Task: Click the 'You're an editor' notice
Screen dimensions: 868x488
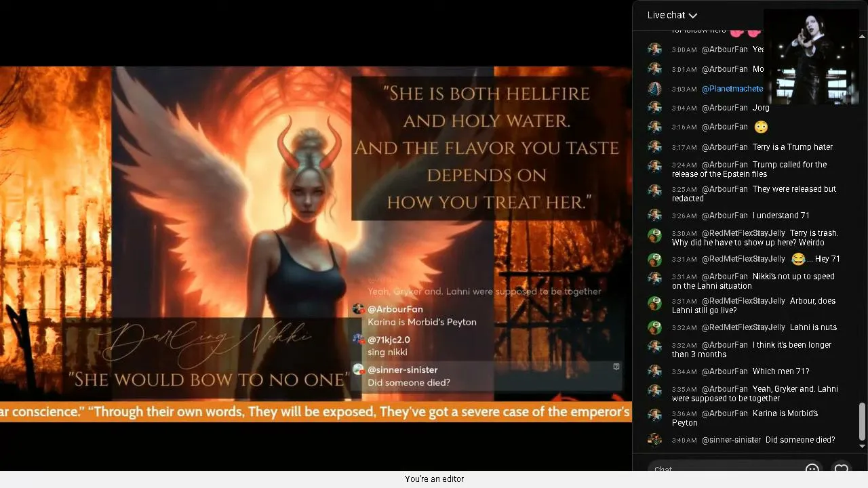Action: tap(434, 479)
